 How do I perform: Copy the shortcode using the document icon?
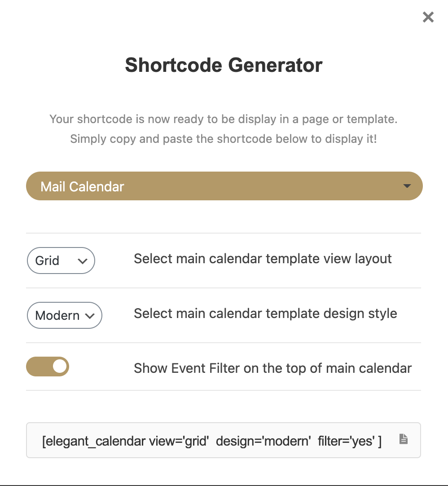tap(404, 439)
